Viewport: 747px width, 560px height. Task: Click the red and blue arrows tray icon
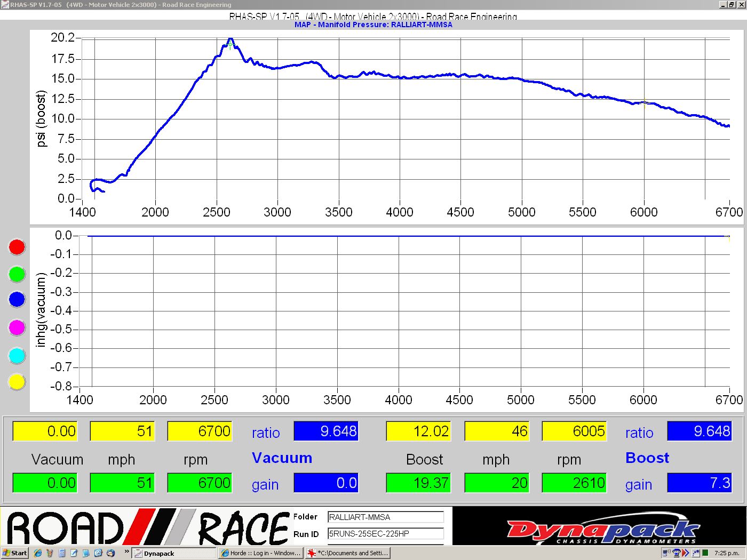point(686,553)
